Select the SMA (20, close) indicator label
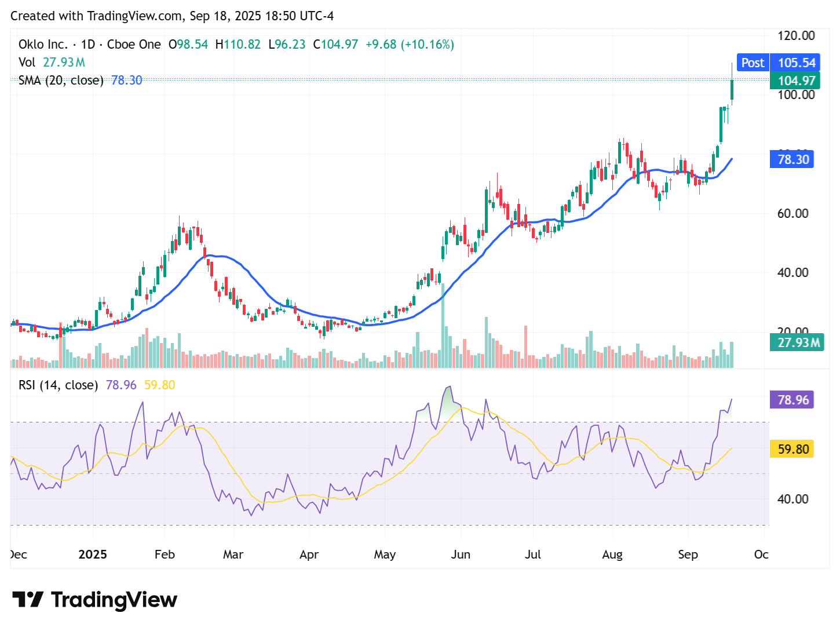This screenshot has height=631, width=840. click(x=60, y=80)
